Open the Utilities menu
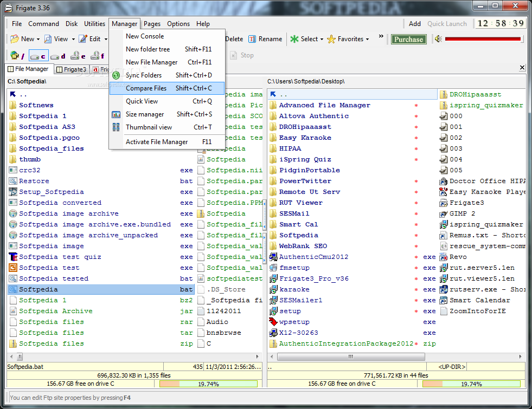Viewport: 532px width, 409px height. coord(95,24)
